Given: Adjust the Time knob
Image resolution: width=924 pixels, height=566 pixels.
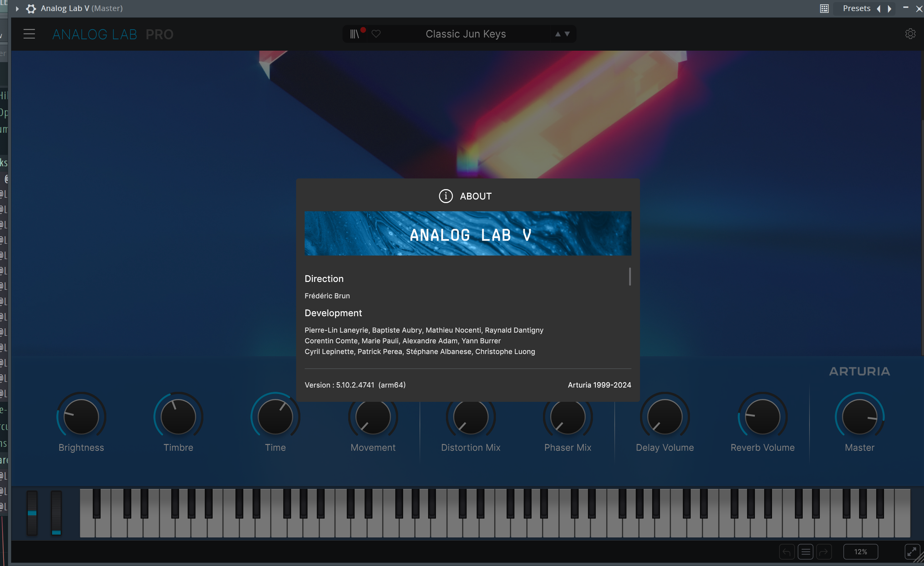Looking at the screenshot, I should coord(275,417).
